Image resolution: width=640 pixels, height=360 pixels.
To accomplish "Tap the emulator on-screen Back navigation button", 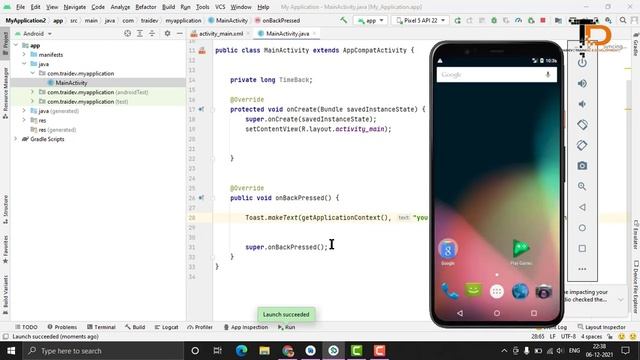I will click(x=460, y=313).
